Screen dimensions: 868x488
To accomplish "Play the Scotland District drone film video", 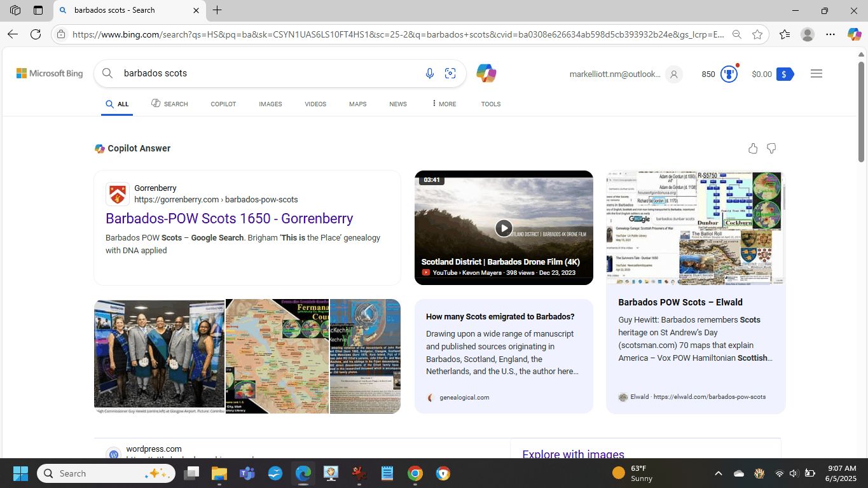I will pos(504,228).
